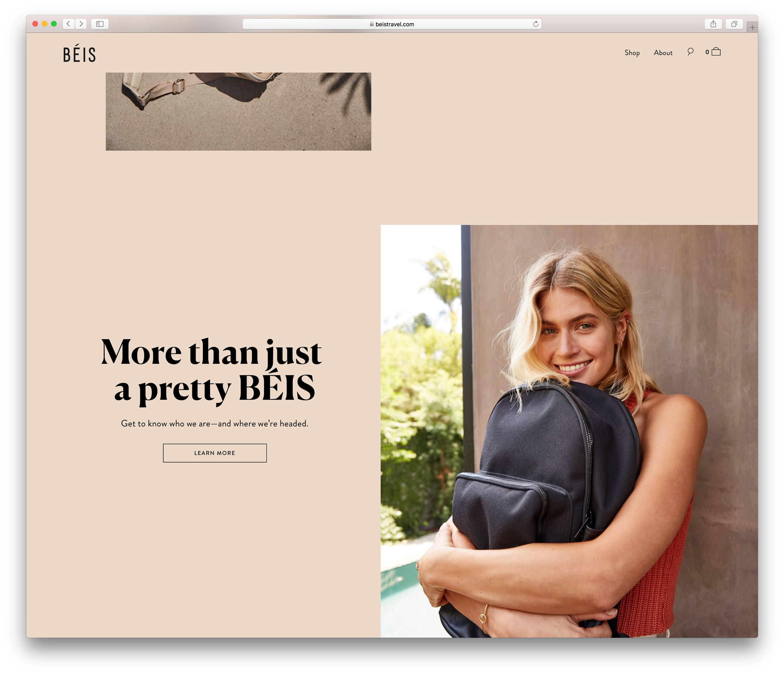784x675 pixels.
Task: Open a new tab with plus button
Action: tap(752, 27)
